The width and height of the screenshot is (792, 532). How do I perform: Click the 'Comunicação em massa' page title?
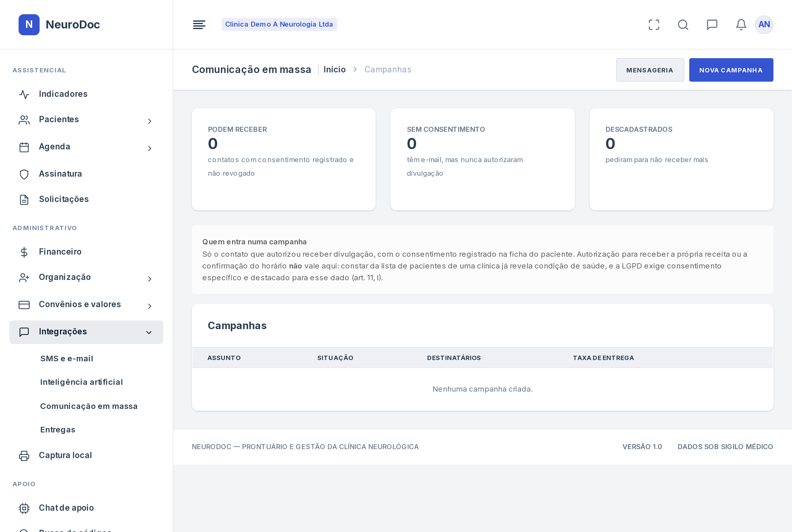point(251,70)
